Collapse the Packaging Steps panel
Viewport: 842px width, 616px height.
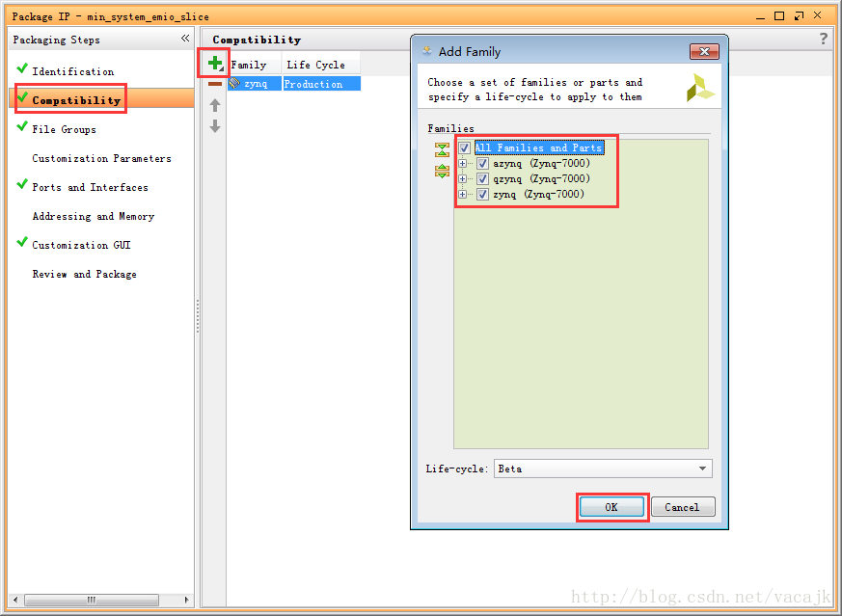185,39
